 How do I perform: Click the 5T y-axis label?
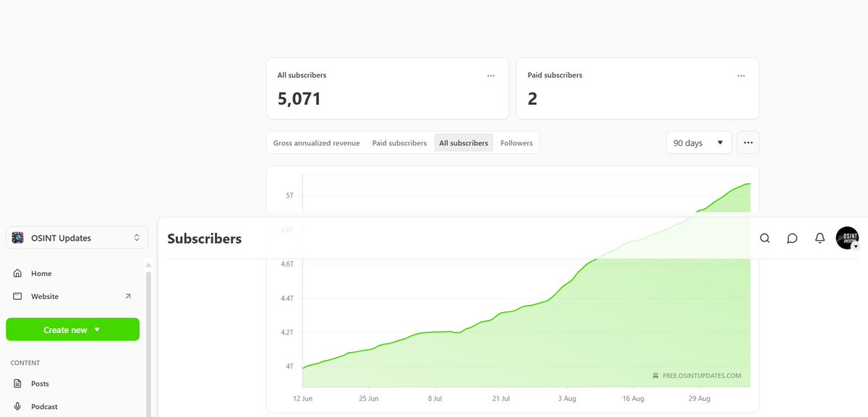point(290,195)
